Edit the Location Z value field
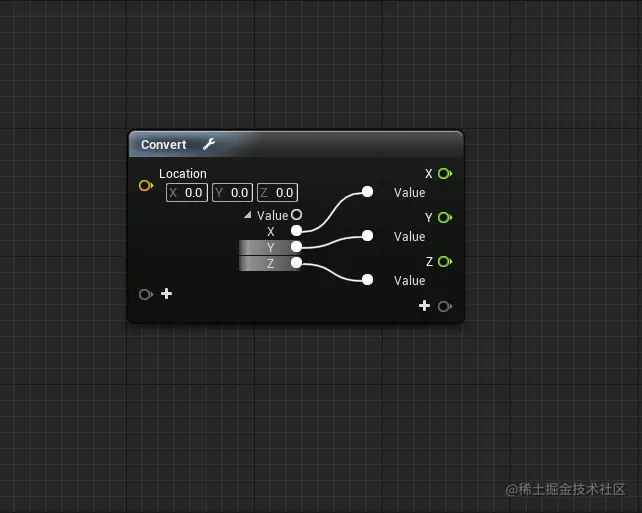This screenshot has height=513, width=642. point(278,192)
